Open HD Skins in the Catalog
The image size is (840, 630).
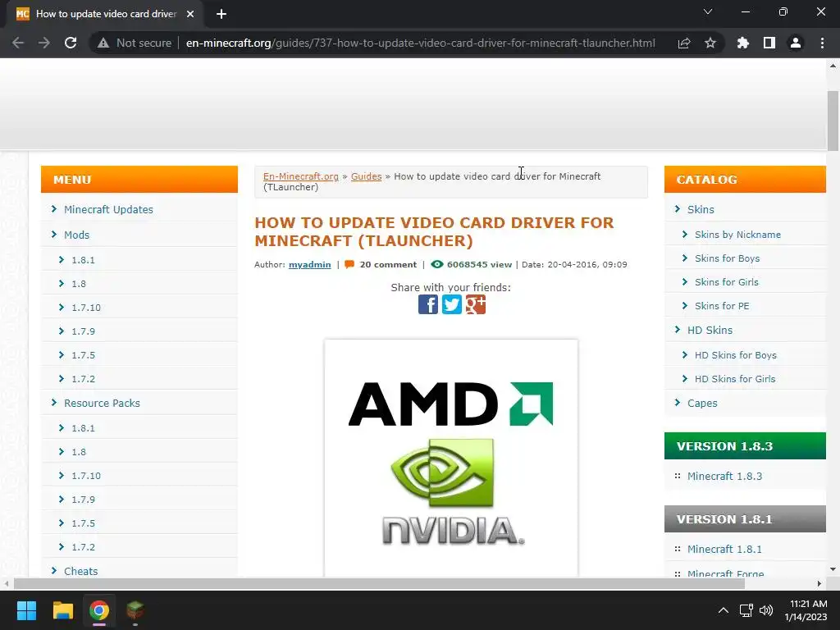(710, 330)
